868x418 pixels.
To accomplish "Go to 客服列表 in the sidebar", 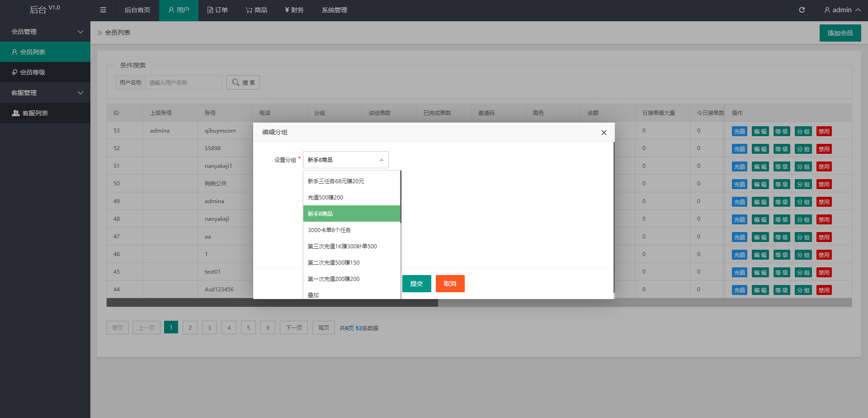I will click(x=35, y=113).
